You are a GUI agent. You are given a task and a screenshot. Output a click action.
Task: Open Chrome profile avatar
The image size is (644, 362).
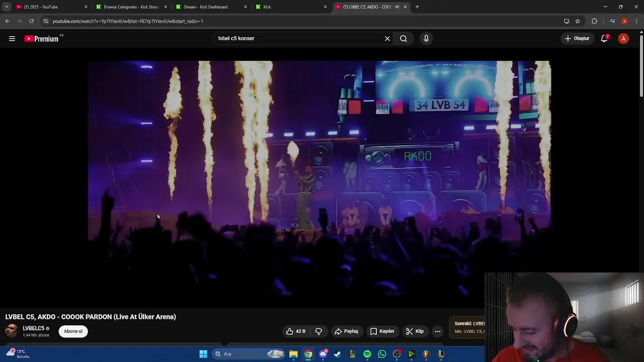coord(624,21)
